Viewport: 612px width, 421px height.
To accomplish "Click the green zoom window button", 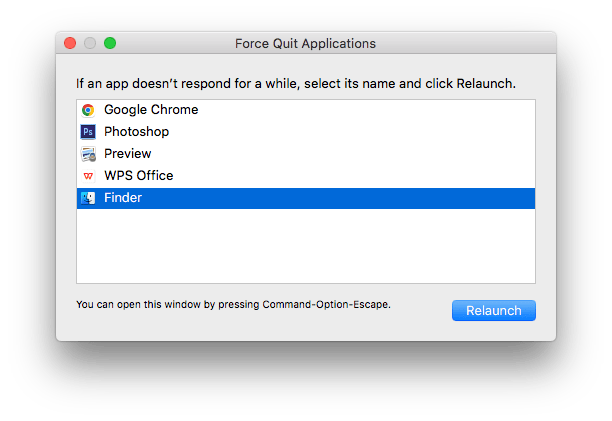I will 110,44.
